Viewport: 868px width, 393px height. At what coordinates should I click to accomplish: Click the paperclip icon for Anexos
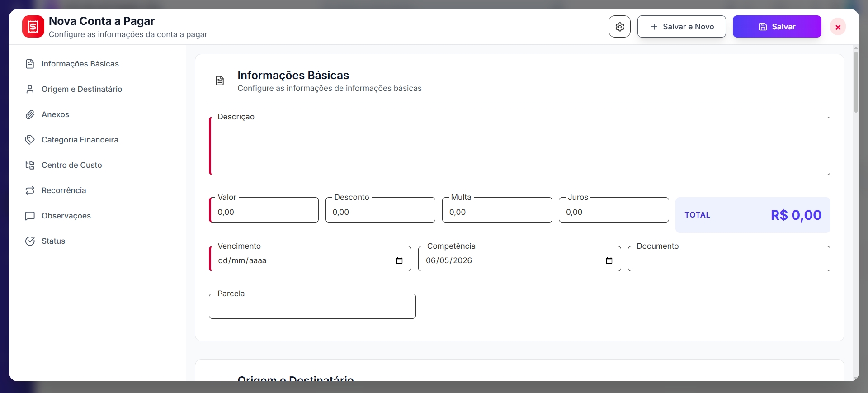(x=30, y=114)
